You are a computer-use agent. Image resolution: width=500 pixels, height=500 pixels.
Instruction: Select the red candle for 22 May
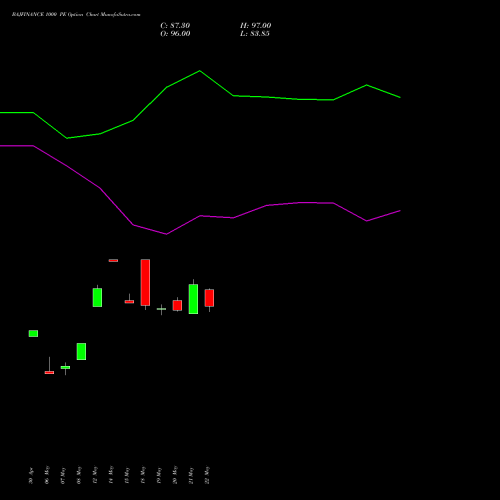click(209, 298)
